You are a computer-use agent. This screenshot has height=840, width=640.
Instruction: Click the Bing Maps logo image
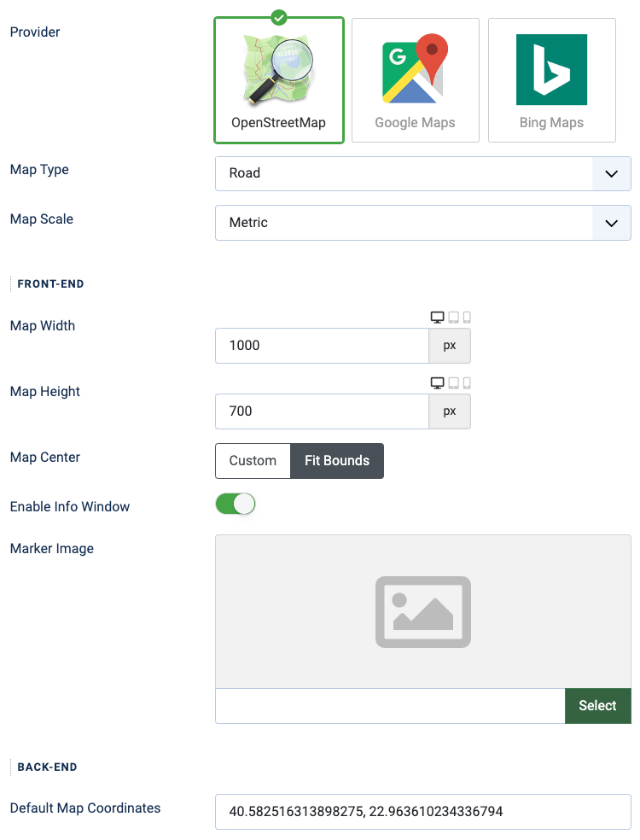pyautogui.click(x=551, y=70)
